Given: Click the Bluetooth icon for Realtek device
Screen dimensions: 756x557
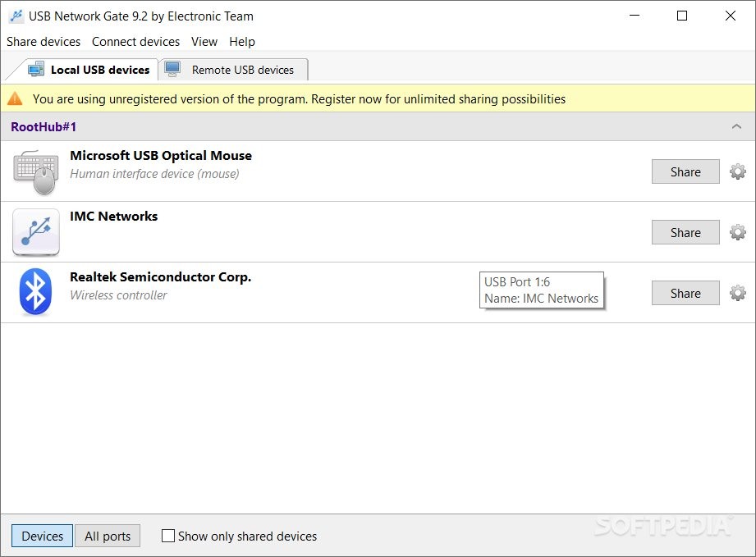Looking at the screenshot, I should click(x=35, y=292).
